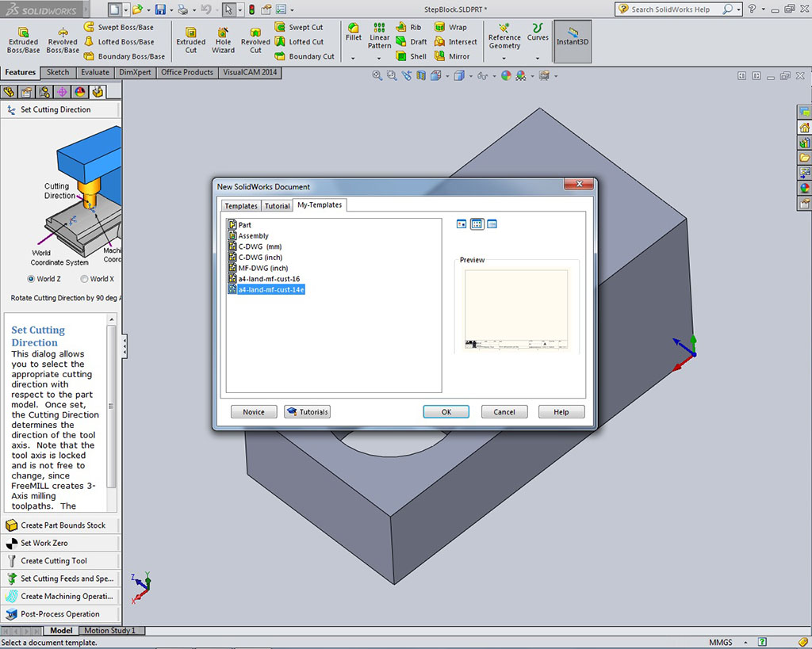Select the Post-Process Operation step
Image resolution: width=812 pixels, height=649 pixels.
click(x=60, y=614)
